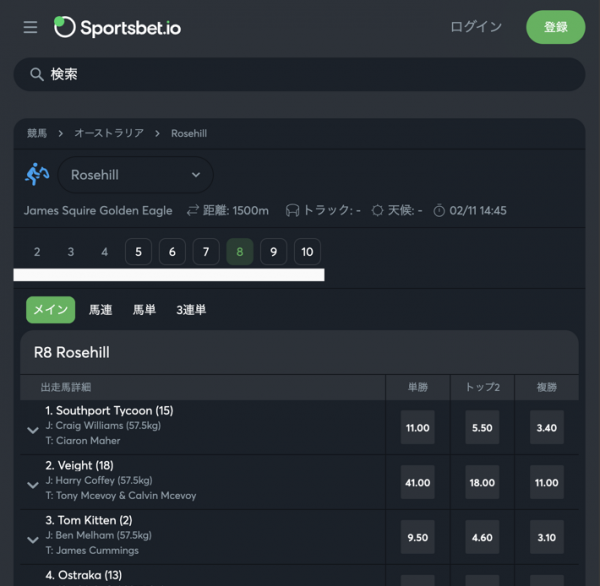Switch to the 馬連 tab

tap(100, 310)
